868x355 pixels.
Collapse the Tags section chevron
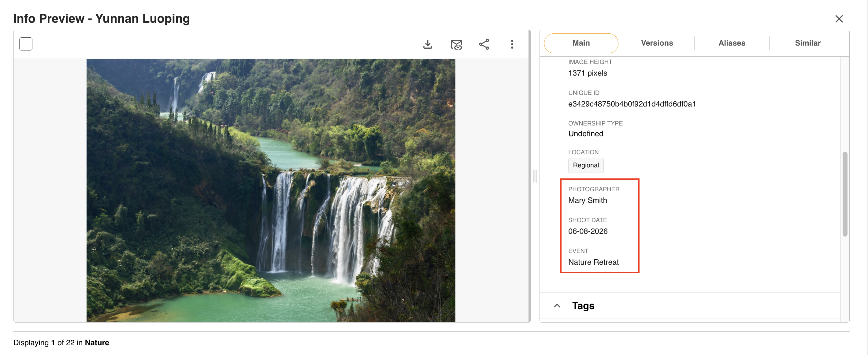557,305
